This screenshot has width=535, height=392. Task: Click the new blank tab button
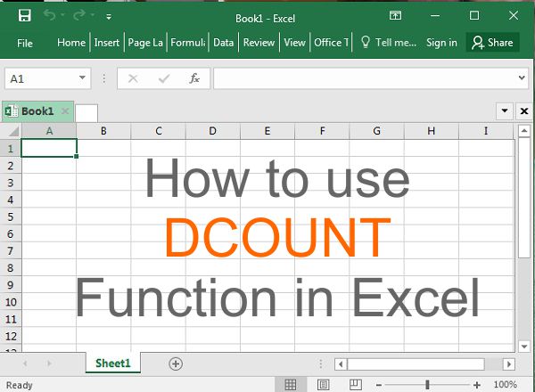86,113
